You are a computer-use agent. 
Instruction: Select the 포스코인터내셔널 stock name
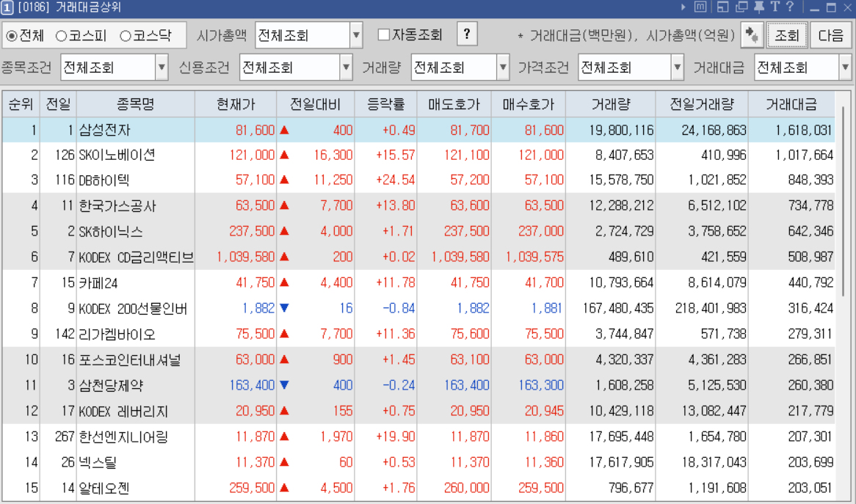[x=130, y=359]
